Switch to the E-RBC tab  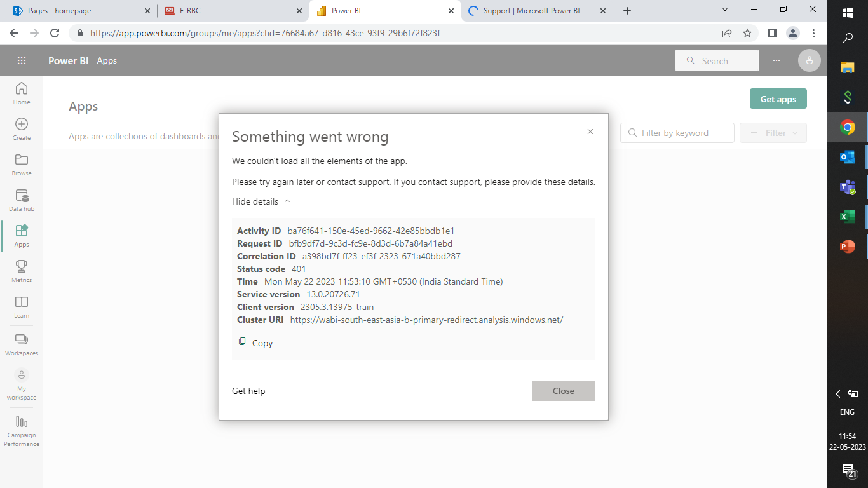pos(232,11)
